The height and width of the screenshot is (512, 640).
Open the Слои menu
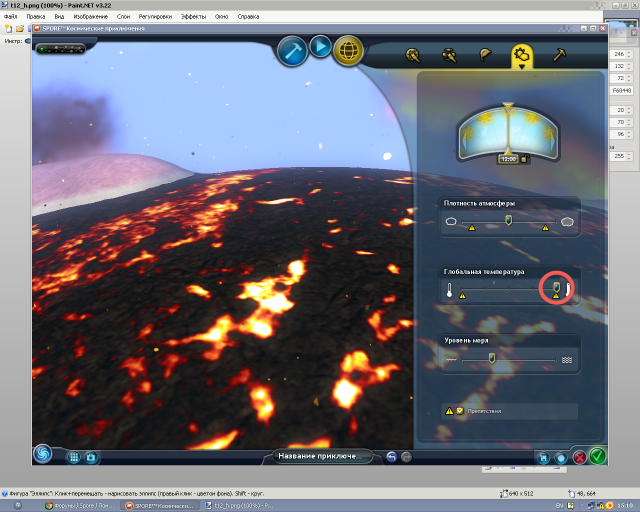click(123, 17)
